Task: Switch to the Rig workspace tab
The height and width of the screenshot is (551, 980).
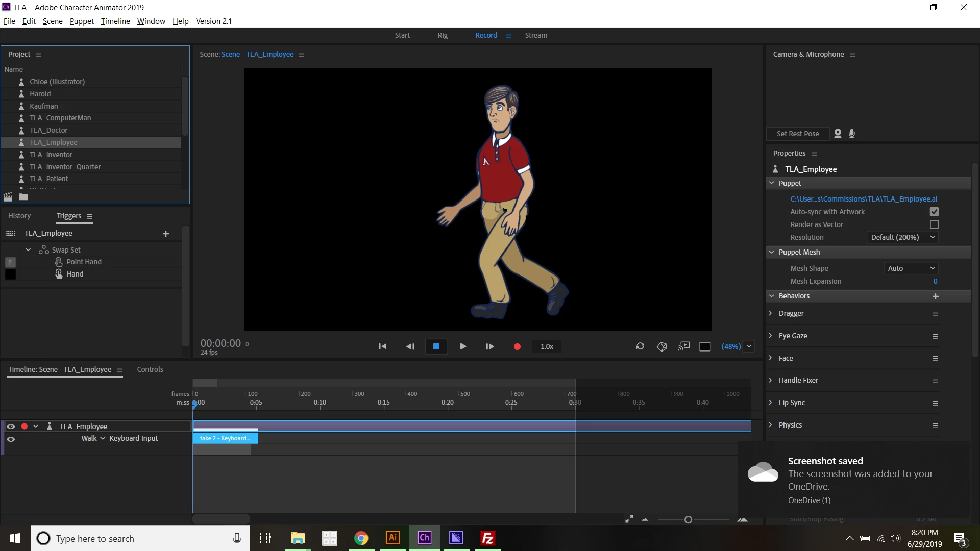Action: (443, 35)
